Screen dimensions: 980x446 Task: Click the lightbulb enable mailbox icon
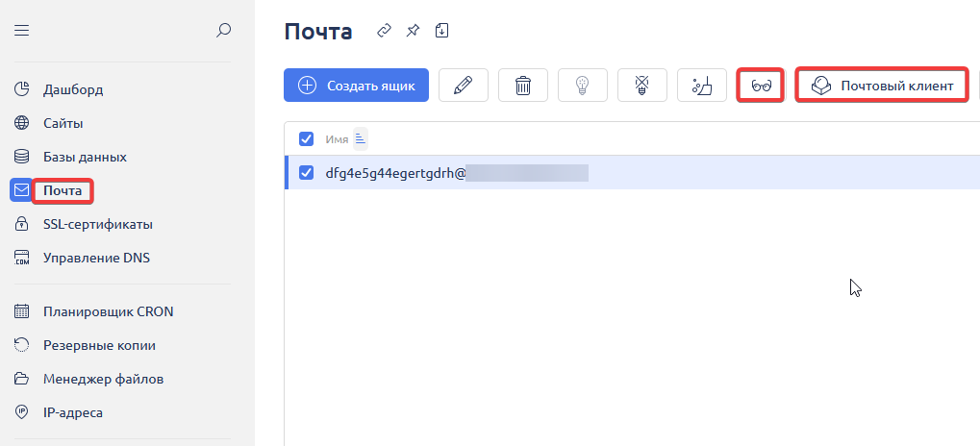click(x=582, y=86)
